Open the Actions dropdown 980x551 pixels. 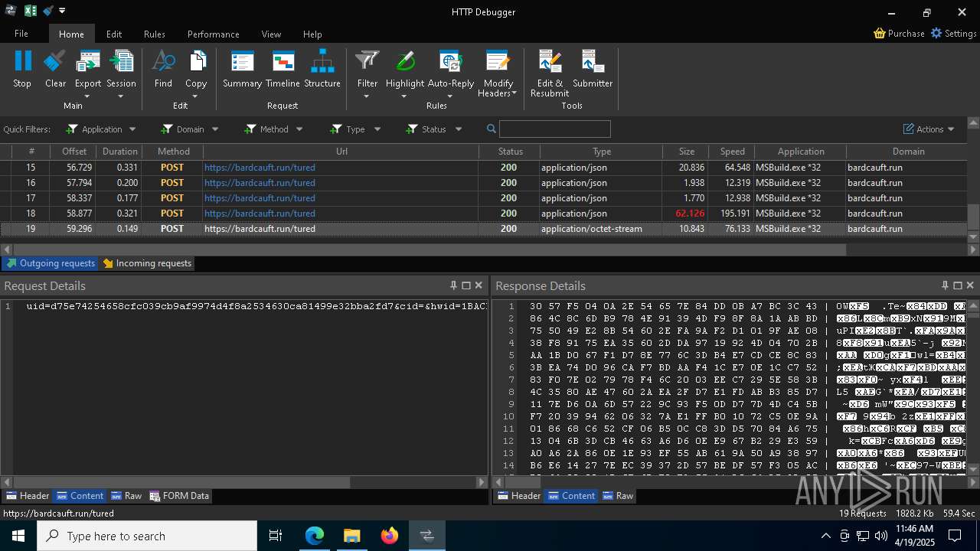pyautogui.click(x=929, y=129)
